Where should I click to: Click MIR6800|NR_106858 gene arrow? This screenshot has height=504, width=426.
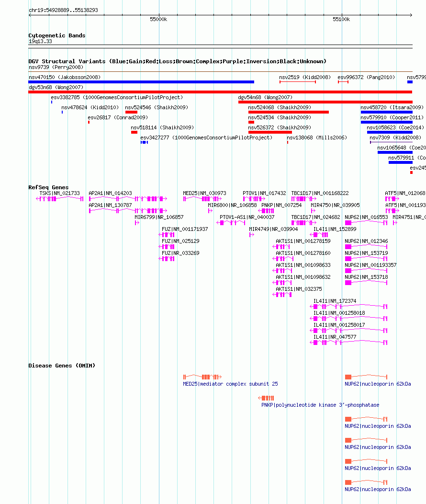click(210, 211)
